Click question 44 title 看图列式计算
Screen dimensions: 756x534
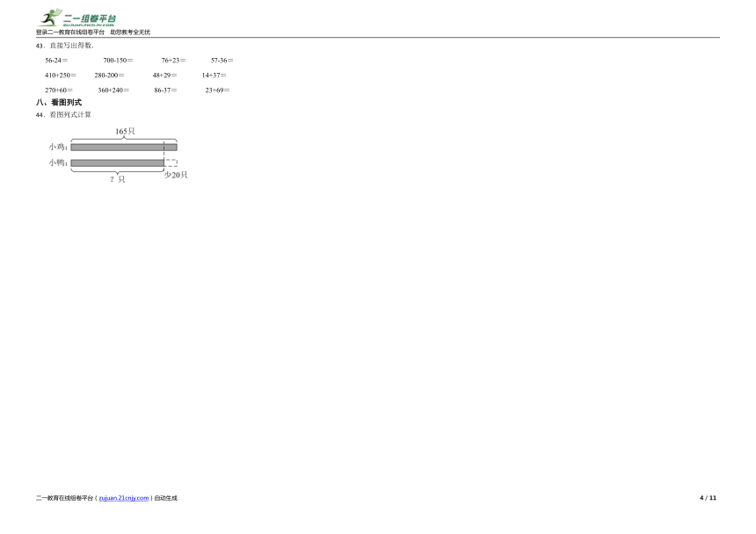click(70, 114)
